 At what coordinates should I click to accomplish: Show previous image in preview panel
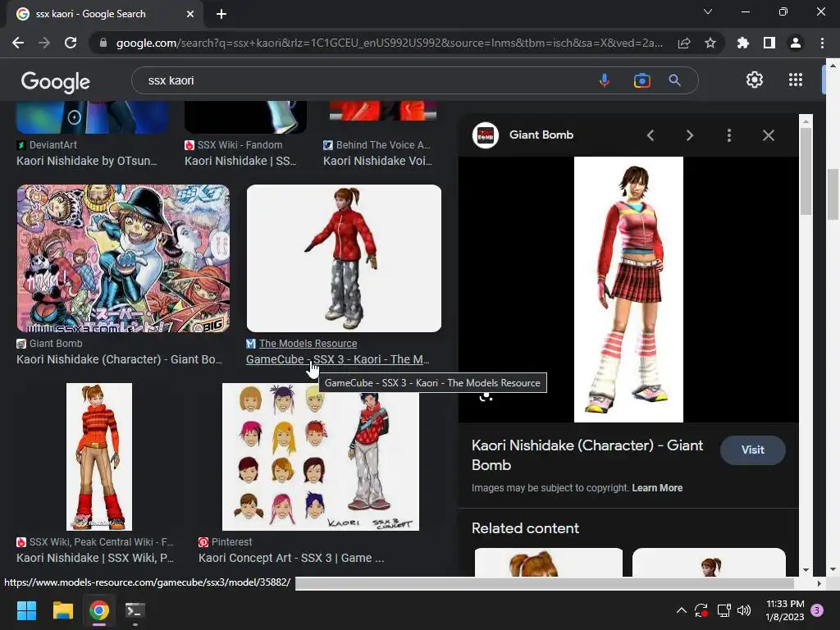[651, 135]
